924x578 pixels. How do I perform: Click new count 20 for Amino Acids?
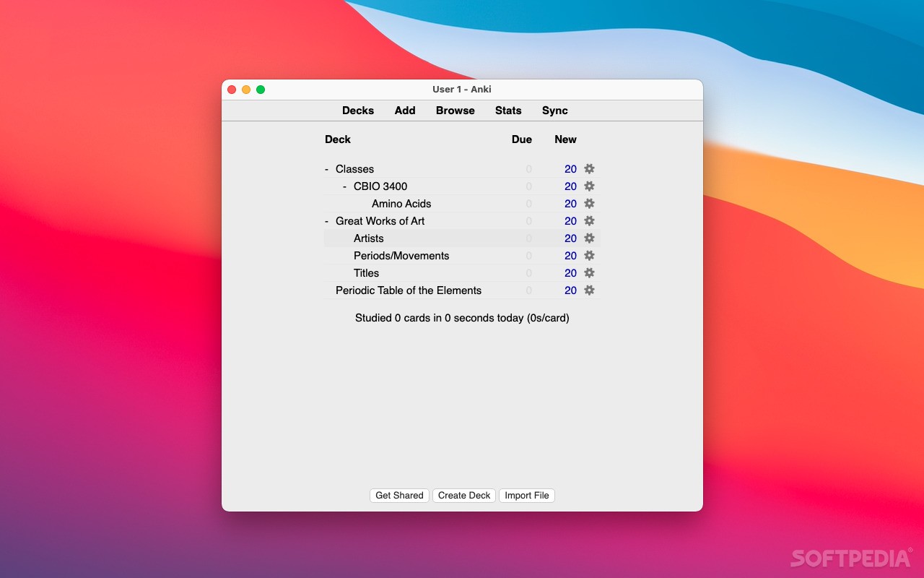[x=570, y=204]
